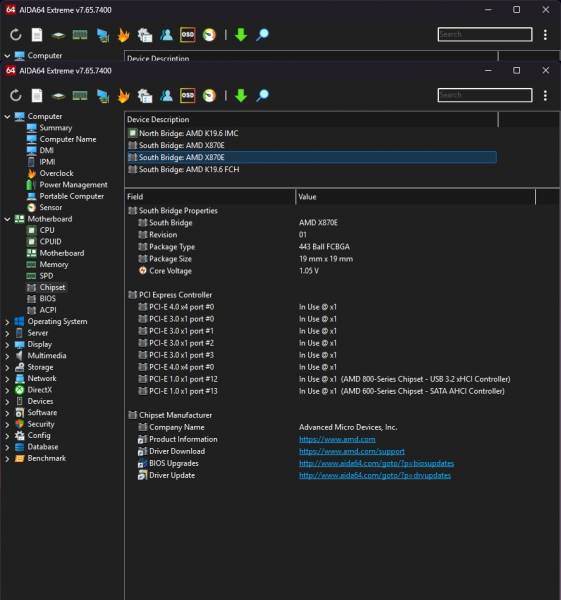
Task: Select Computer Name in the tree
Action: click(x=68, y=139)
